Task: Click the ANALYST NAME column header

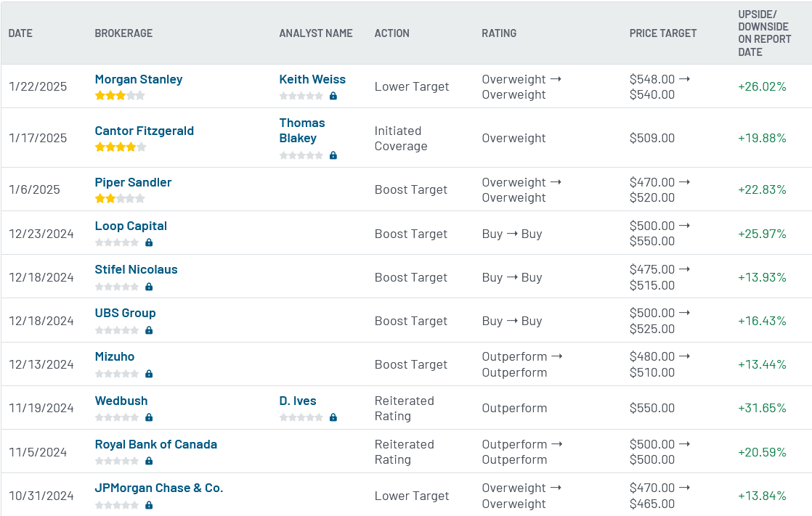Action: click(316, 33)
